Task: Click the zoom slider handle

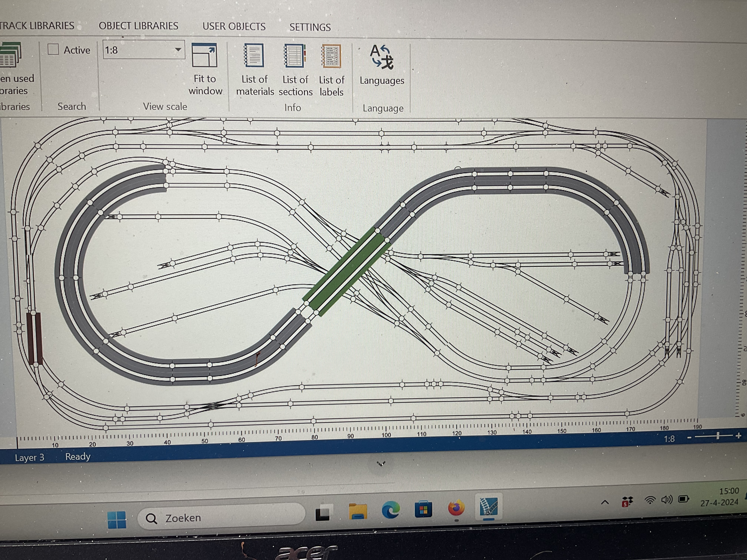Action: (718, 436)
